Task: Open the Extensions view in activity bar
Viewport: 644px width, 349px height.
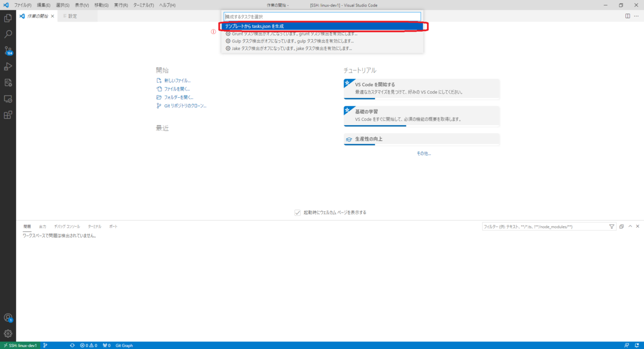Action: (8, 115)
